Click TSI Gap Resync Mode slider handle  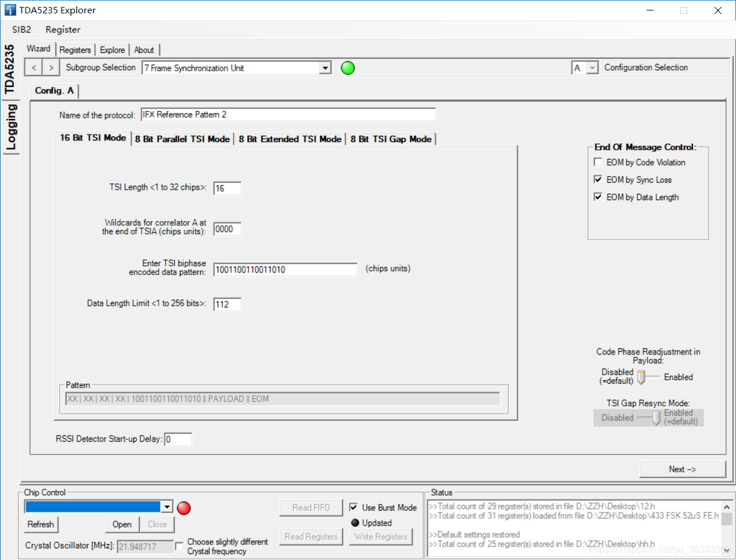pyautogui.click(x=656, y=418)
